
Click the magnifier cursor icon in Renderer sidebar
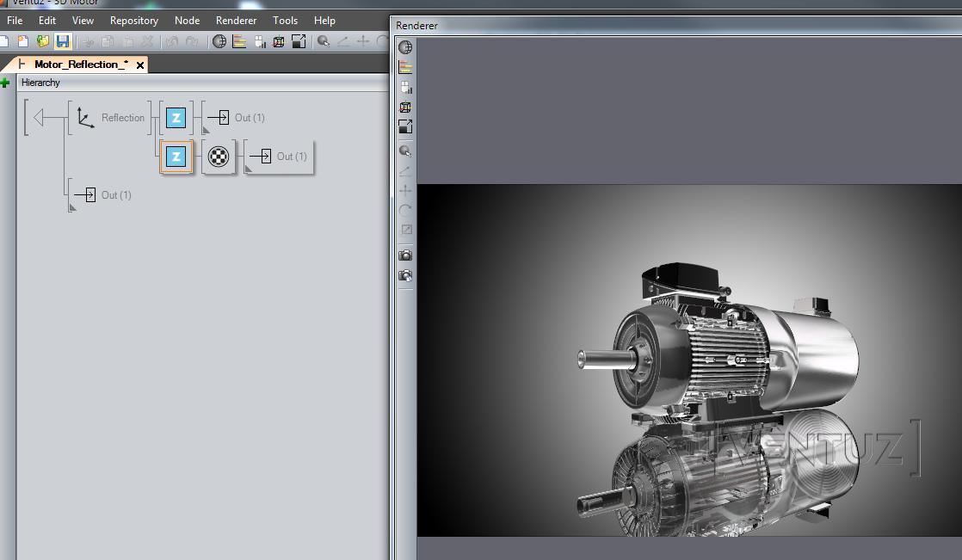point(405,151)
